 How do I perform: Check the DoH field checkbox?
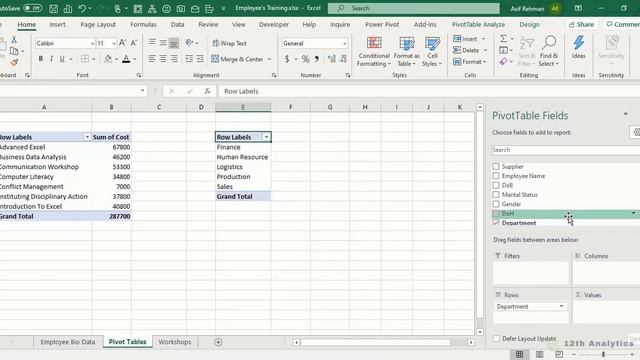tap(496, 213)
